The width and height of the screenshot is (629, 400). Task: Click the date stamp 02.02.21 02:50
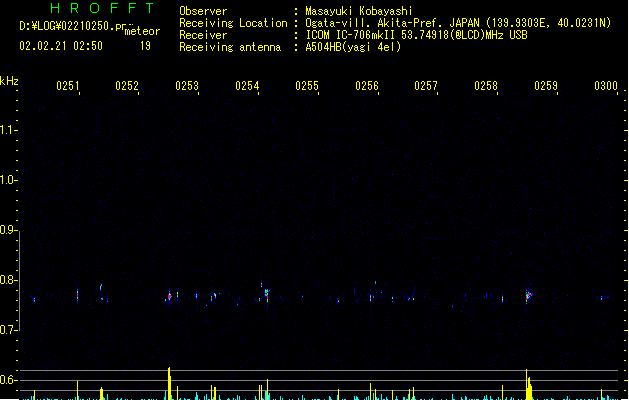pos(61,46)
